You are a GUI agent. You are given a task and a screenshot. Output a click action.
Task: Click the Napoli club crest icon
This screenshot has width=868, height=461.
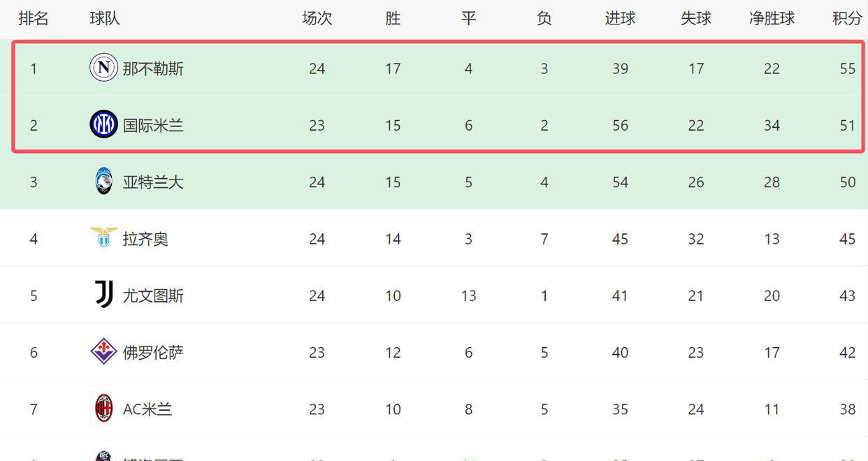[x=103, y=68]
